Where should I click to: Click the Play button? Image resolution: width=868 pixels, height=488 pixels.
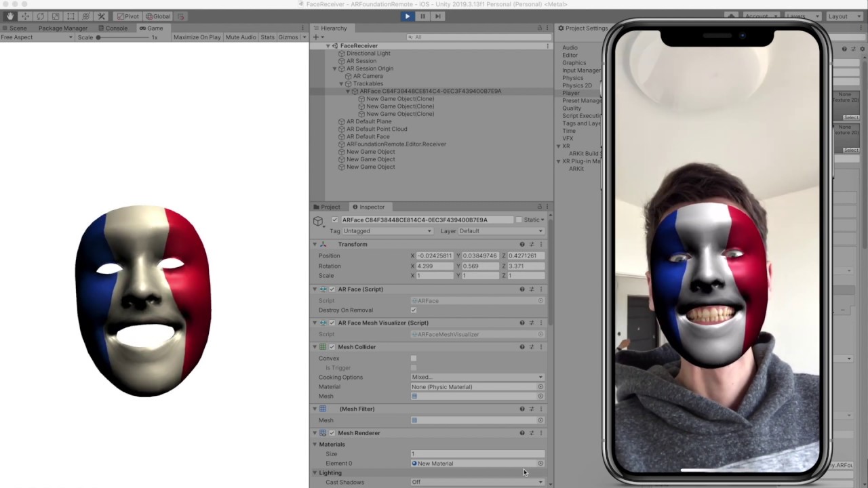[x=407, y=16]
